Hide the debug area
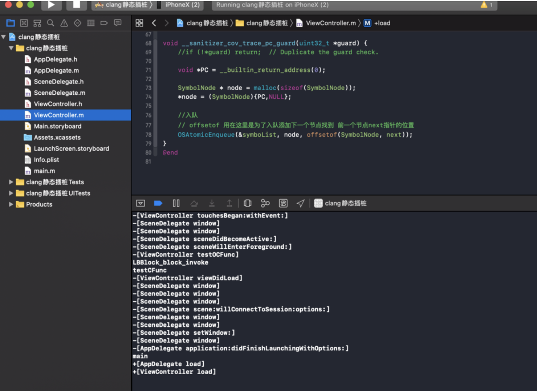This screenshot has height=392, width=537. click(x=140, y=203)
